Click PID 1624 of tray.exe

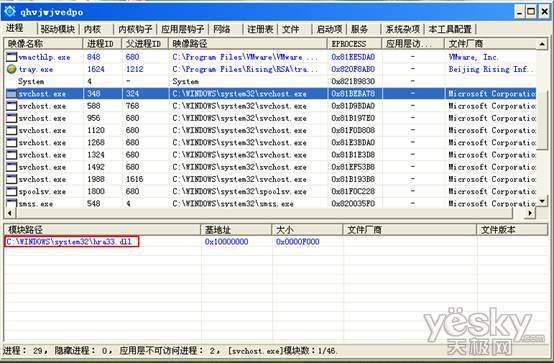coord(96,69)
